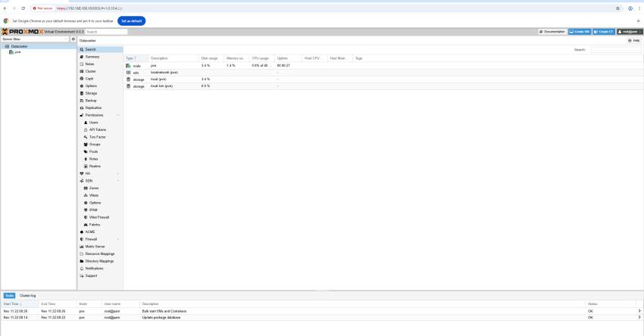The width and height of the screenshot is (644, 336).
Task: Click the Permissions unlock icon
Action: (82, 115)
